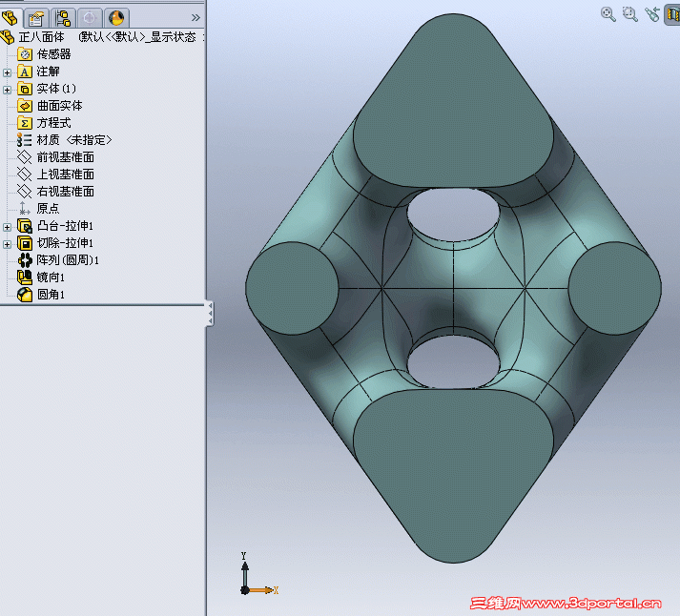Expand the hidden panel tabs chevron
The width and height of the screenshot is (680, 616).
(x=196, y=18)
